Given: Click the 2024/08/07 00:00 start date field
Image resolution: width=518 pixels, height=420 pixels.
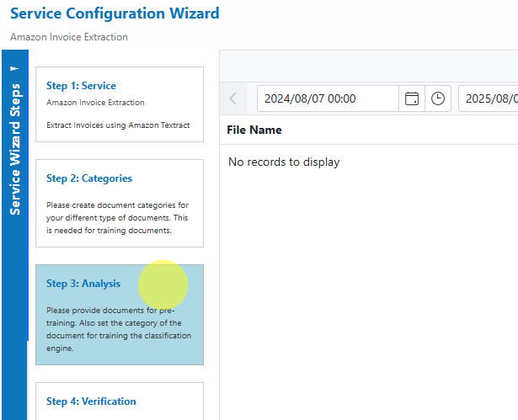Looking at the screenshot, I should coord(328,98).
